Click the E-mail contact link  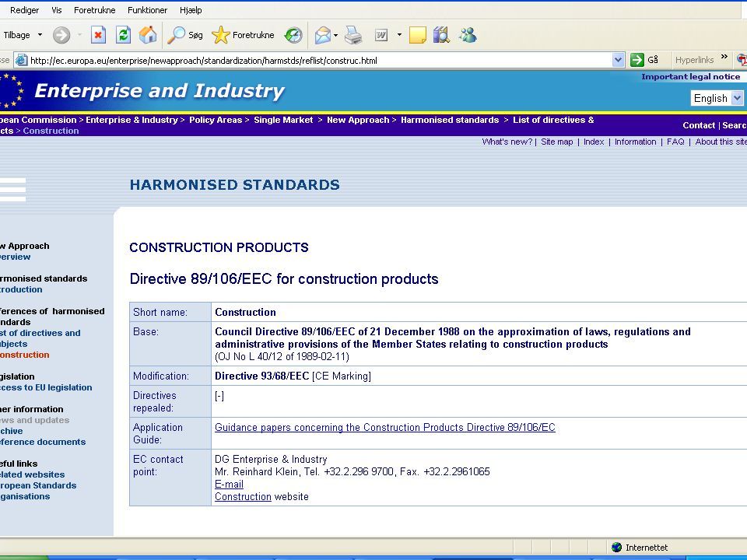tap(229, 485)
